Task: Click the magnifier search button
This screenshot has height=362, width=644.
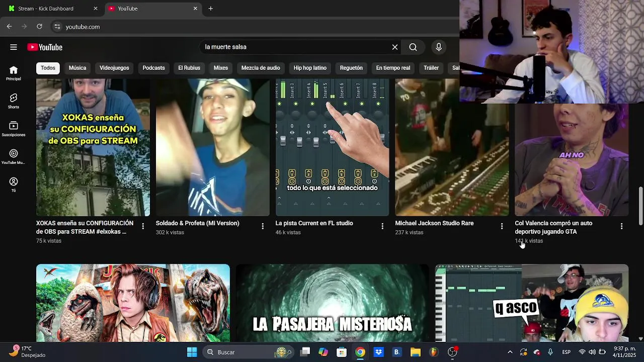Action: pyautogui.click(x=413, y=47)
